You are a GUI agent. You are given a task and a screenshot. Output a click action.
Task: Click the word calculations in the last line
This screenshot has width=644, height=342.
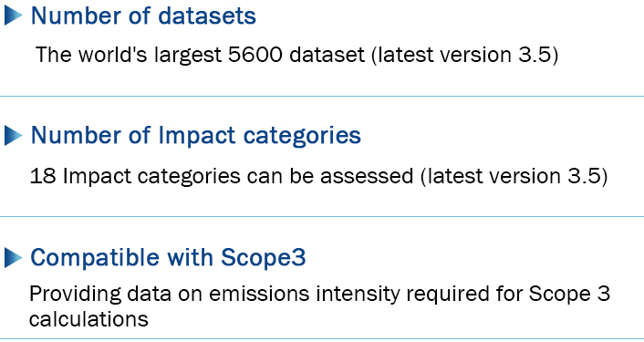(88, 319)
